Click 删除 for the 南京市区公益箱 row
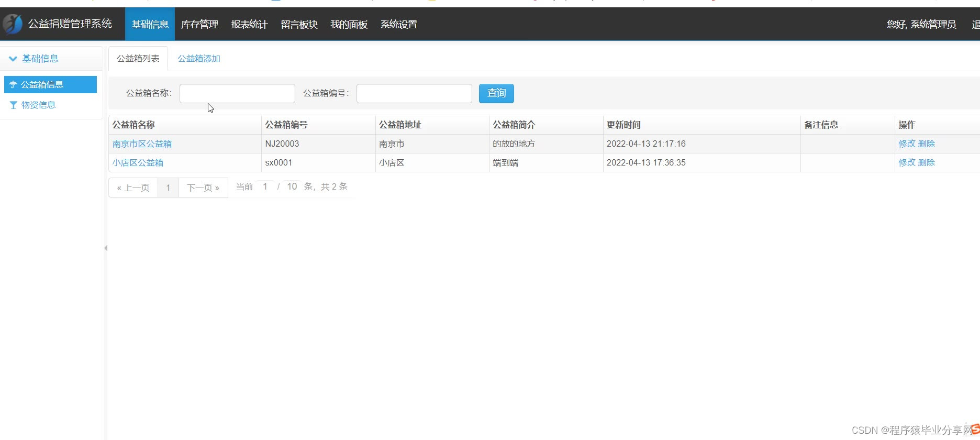 pos(926,144)
